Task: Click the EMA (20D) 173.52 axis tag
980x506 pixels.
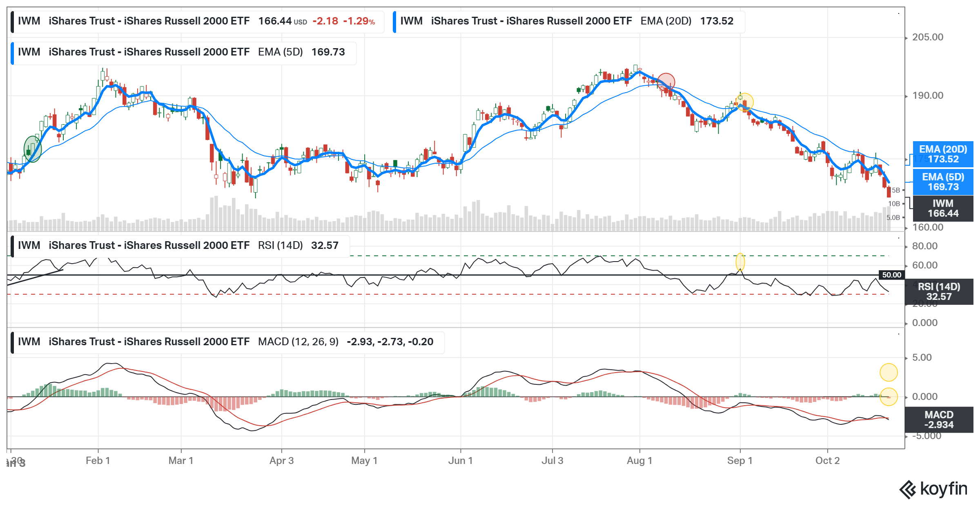Action: coord(943,154)
